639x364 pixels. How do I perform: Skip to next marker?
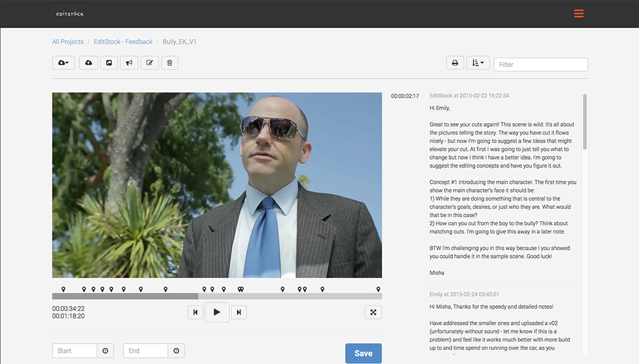point(238,312)
